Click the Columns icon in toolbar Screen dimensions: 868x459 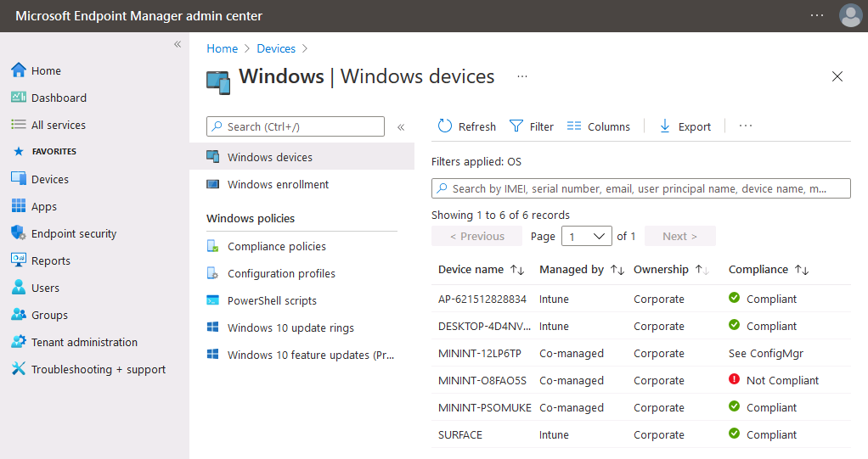pyautogui.click(x=574, y=126)
